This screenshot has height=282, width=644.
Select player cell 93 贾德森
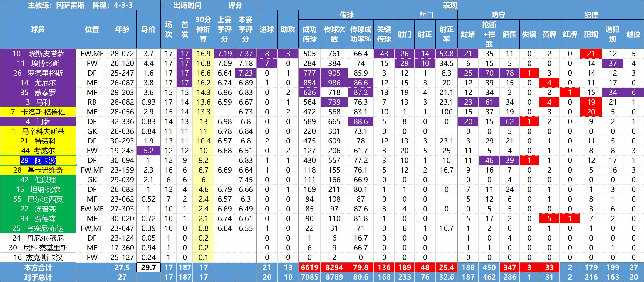(x=38, y=218)
